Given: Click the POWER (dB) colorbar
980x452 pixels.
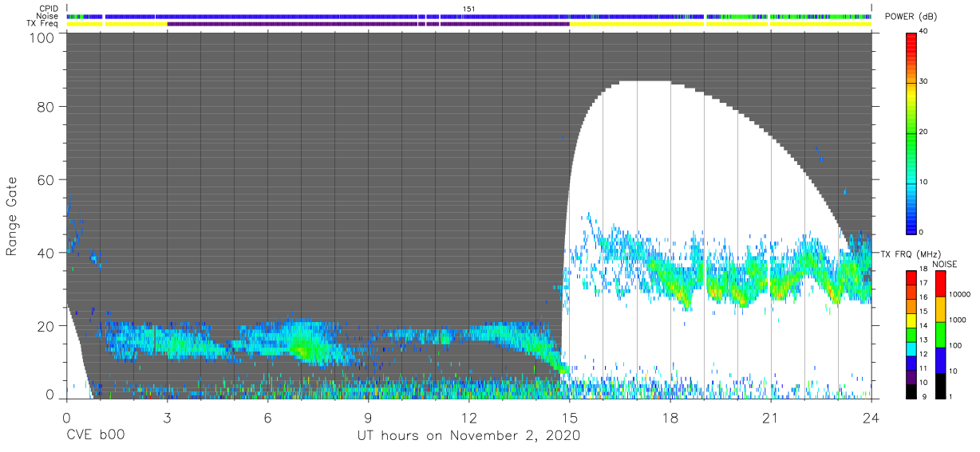Looking at the screenshot, I should (x=911, y=132).
